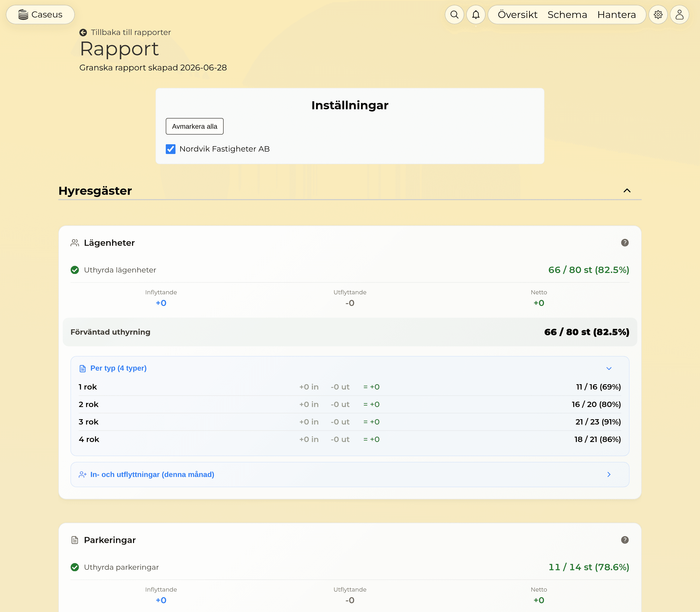Click back arrow icon beside Tillbaka
700x612 pixels.
click(83, 33)
